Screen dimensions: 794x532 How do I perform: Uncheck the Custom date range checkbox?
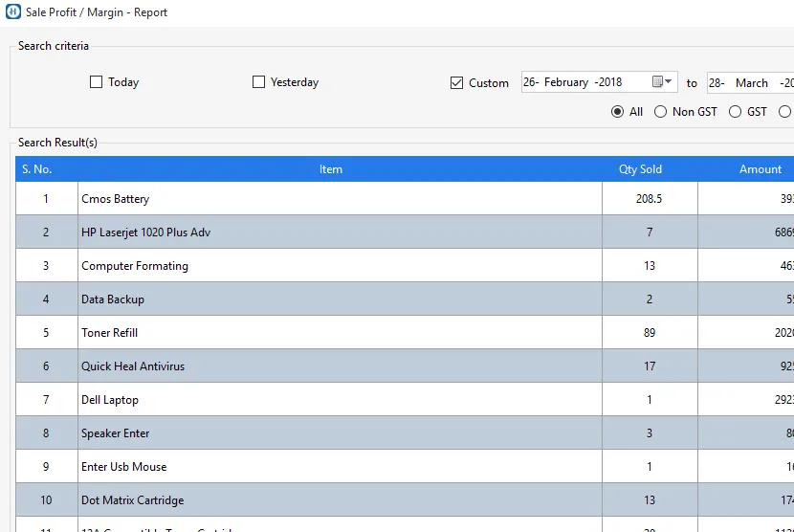coord(456,83)
